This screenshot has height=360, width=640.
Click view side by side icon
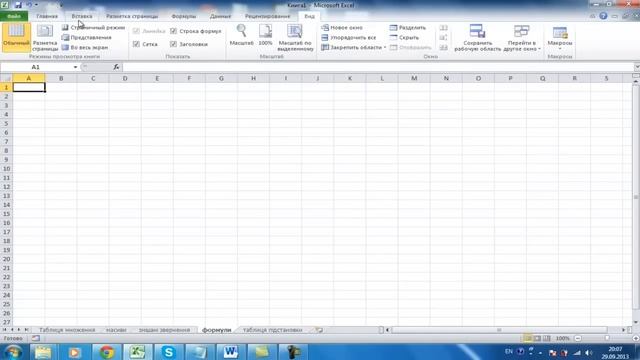(x=444, y=27)
